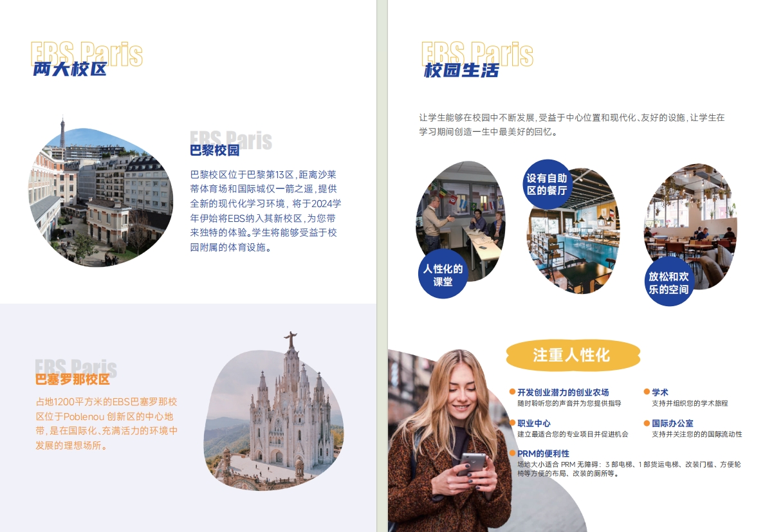Click the 设有自助区的餐厅 blue circle label
765x532 pixels.
[546, 185]
